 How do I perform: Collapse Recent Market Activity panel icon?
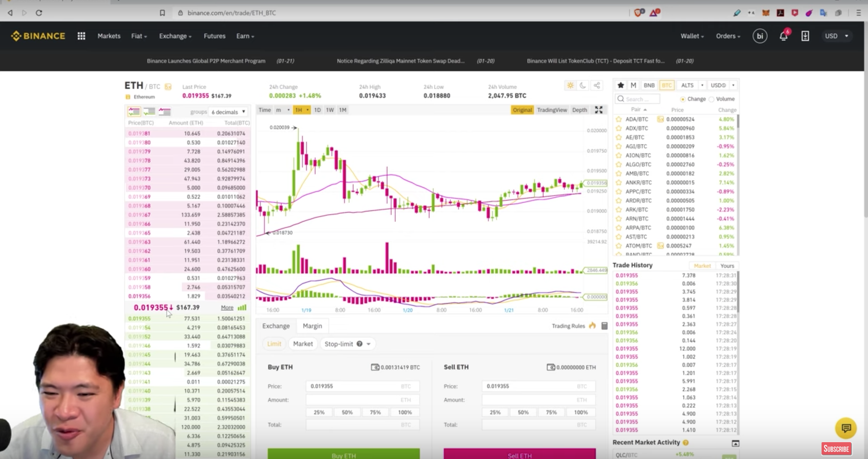(735, 443)
